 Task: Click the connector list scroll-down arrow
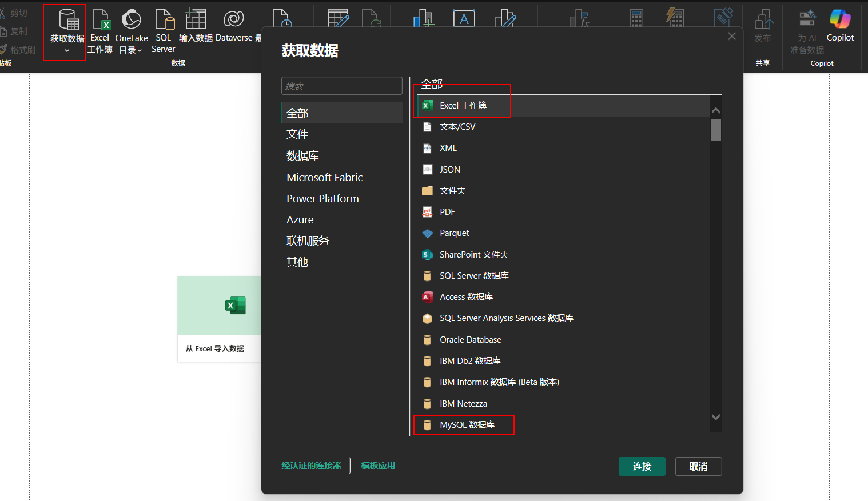coord(716,417)
